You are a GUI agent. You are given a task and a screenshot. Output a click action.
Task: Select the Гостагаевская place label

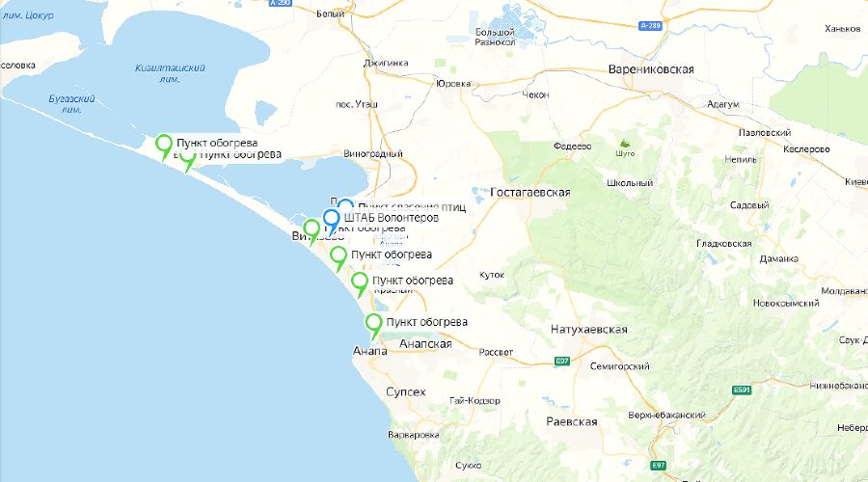(530, 193)
